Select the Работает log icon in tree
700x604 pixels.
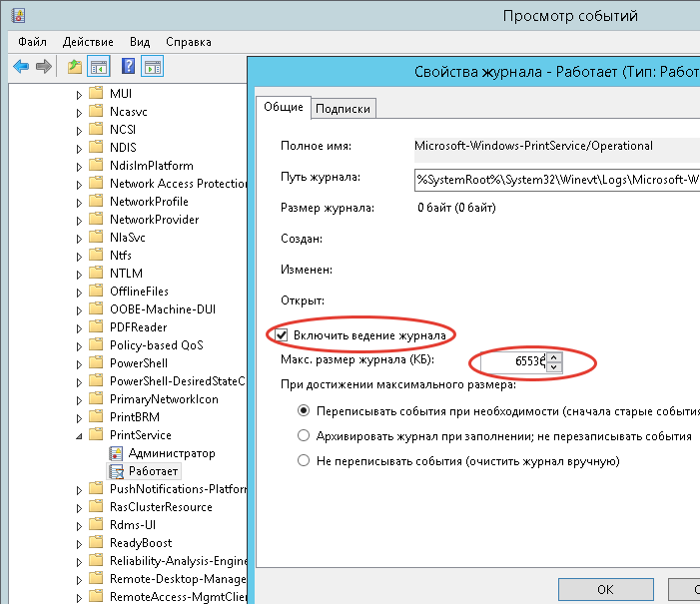(115, 471)
